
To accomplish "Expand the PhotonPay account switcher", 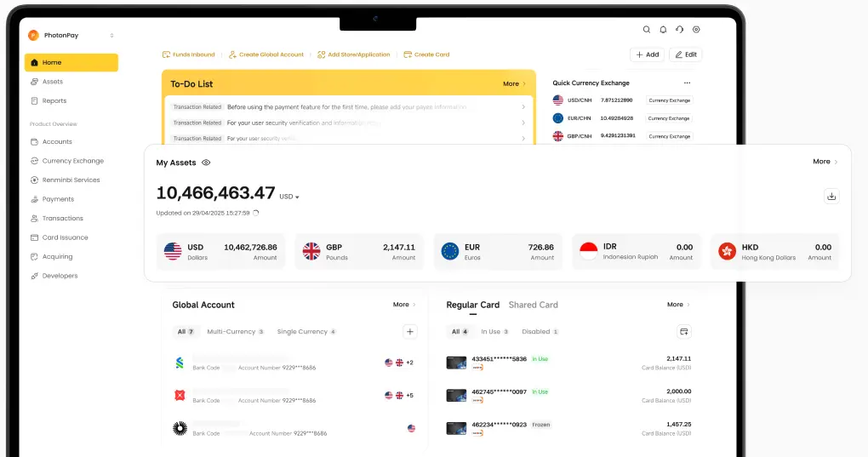I will pos(111,35).
